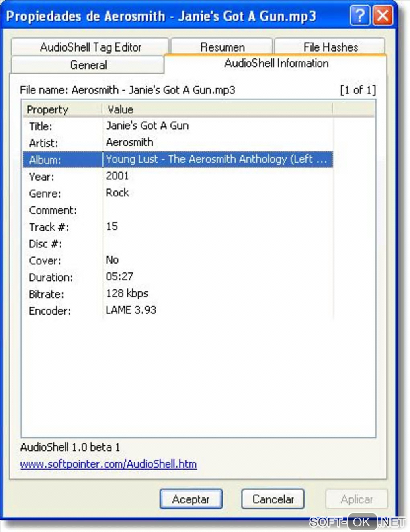The height and width of the screenshot is (532, 410).
Task: Click the Young Lust album value
Action: click(216, 159)
